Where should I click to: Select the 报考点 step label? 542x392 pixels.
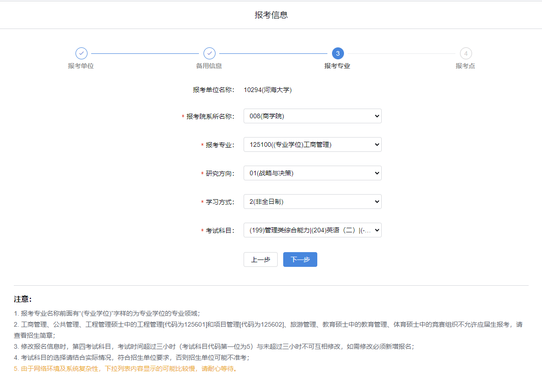pos(465,66)
